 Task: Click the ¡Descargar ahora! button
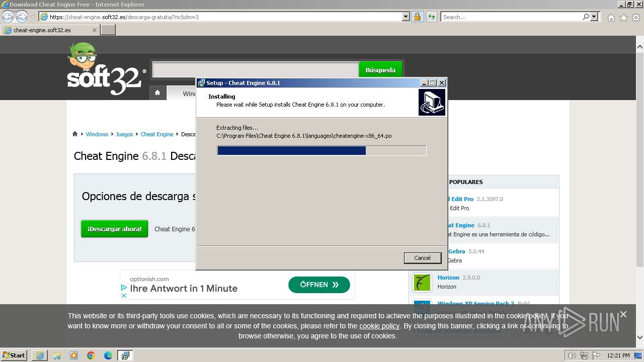(x=115, y=229)
